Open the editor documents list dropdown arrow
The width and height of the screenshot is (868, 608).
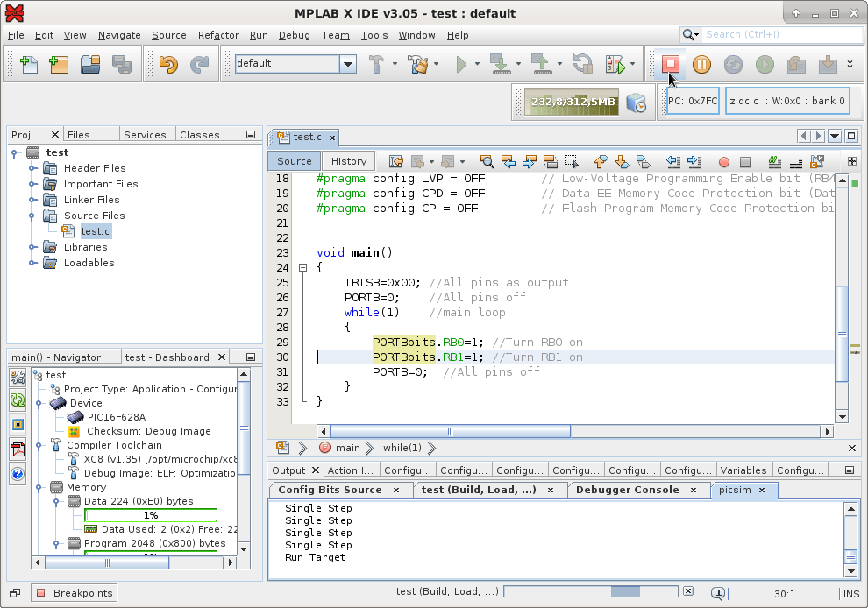point(835,136)
